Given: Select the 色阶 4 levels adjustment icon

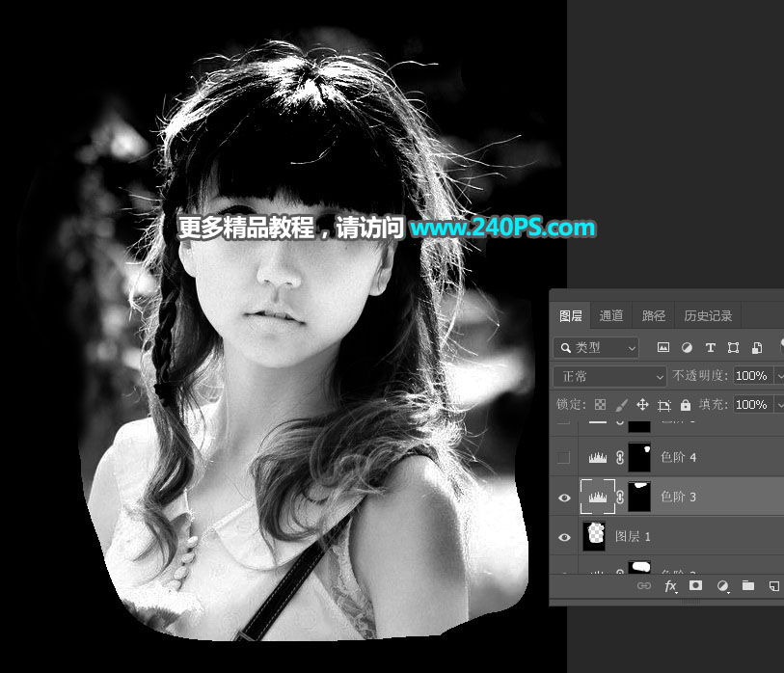Looking at the screenshot, I should pos(598,457).
